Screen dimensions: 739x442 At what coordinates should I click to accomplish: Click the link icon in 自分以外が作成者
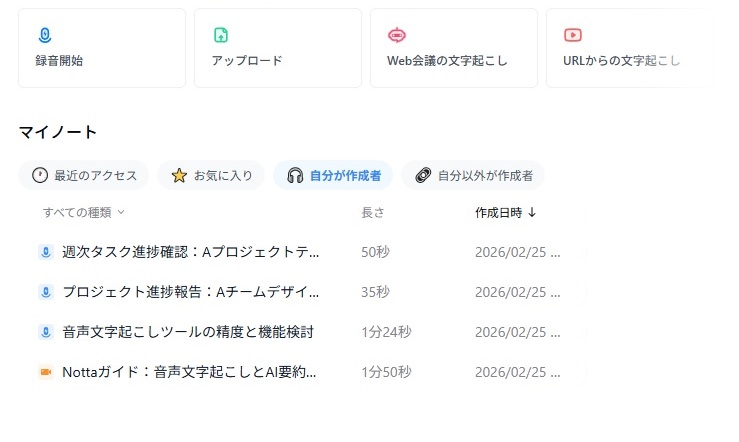(423, 175)
